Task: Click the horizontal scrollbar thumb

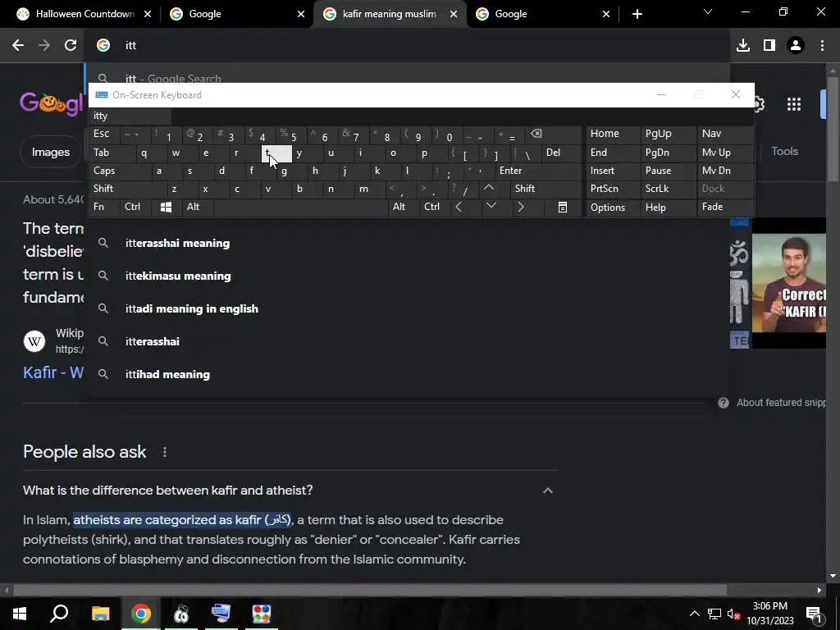Action: [x=370, y=591]
